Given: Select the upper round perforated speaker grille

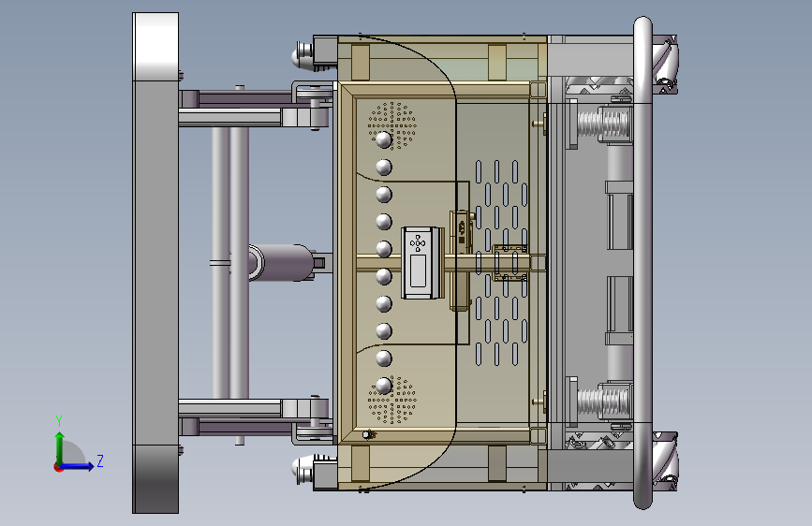Looking at the screenshot, I should (x=392, y=125).
